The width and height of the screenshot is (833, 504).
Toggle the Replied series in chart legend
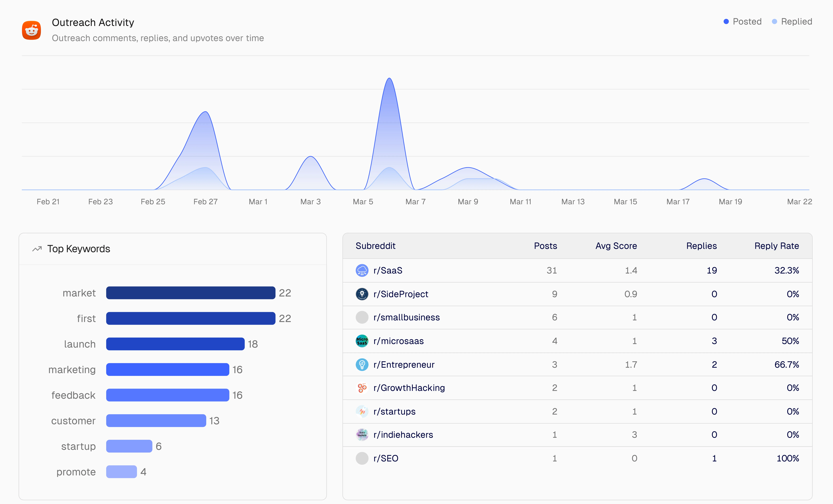pyautogui.click(x=792, y=22)
